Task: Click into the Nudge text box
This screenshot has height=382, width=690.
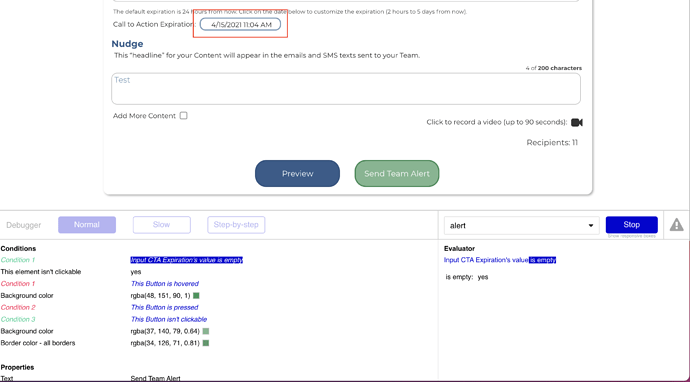Action: [346, 89]
